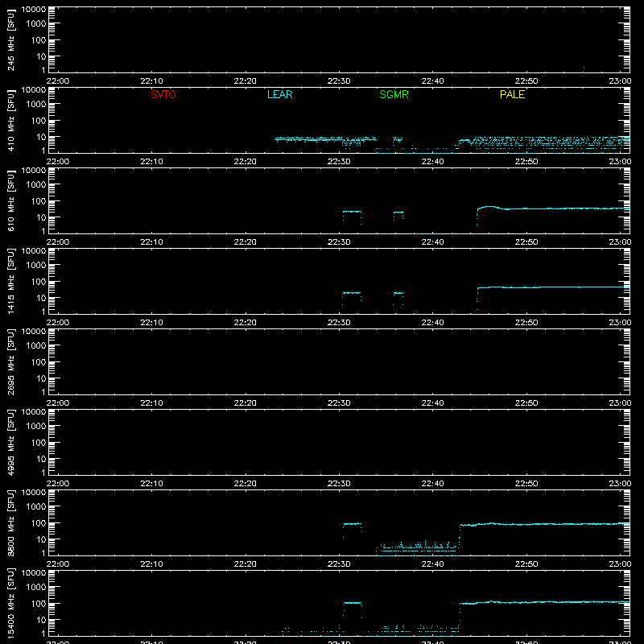Select the 4995 MHz [SFU] axis title

(11, 443)
